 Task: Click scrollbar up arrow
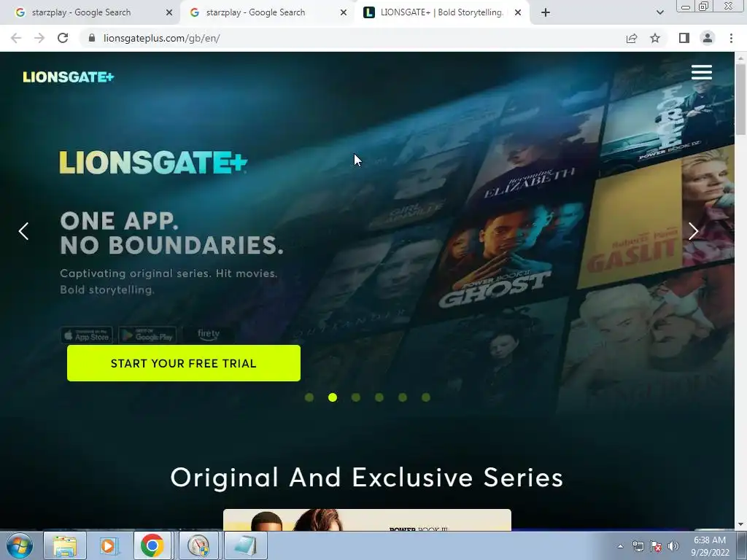click(x=740, y=58)
